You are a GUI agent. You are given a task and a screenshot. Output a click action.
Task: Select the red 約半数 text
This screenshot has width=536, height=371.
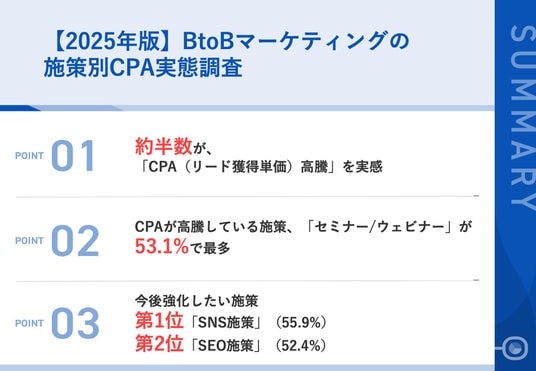click(x=164, y=147)
